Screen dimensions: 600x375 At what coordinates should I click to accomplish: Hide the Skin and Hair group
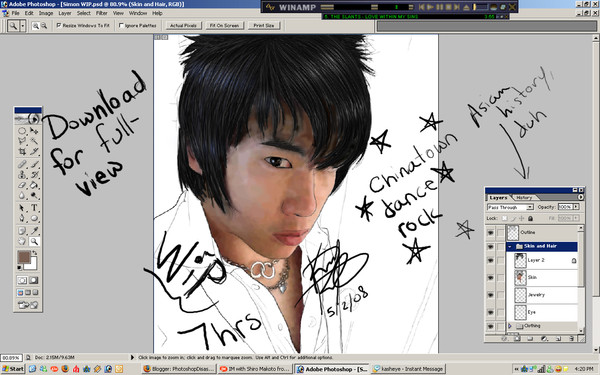coord(491,246)
